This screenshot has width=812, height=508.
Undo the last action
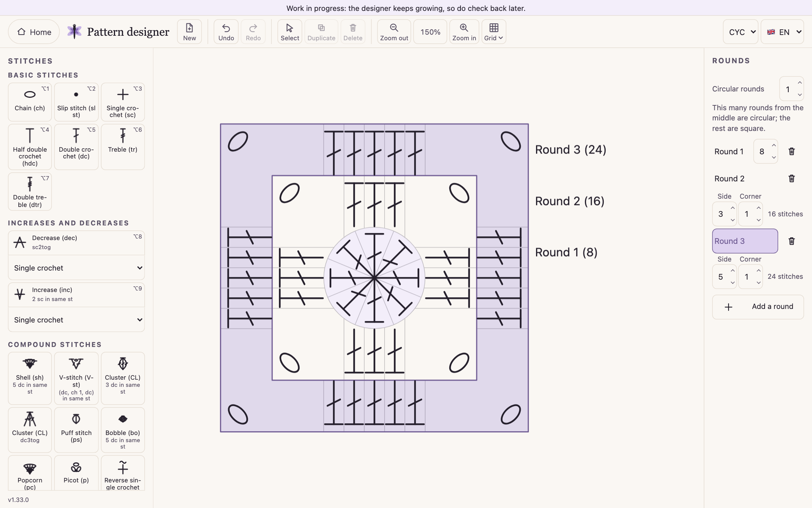[x=226, y=32]
